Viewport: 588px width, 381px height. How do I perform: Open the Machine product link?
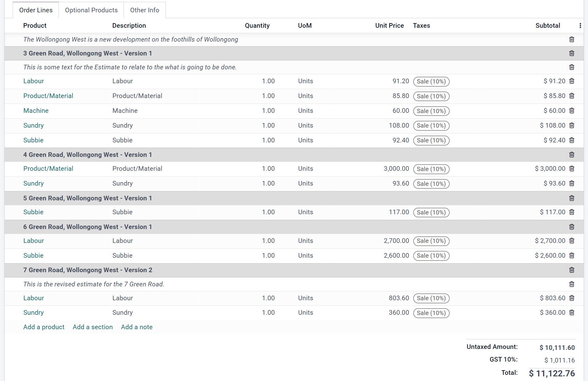(x=36, y=111)
